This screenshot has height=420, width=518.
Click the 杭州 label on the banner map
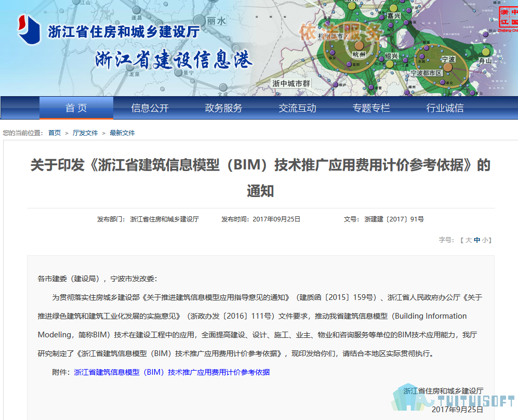pos(359,55)
